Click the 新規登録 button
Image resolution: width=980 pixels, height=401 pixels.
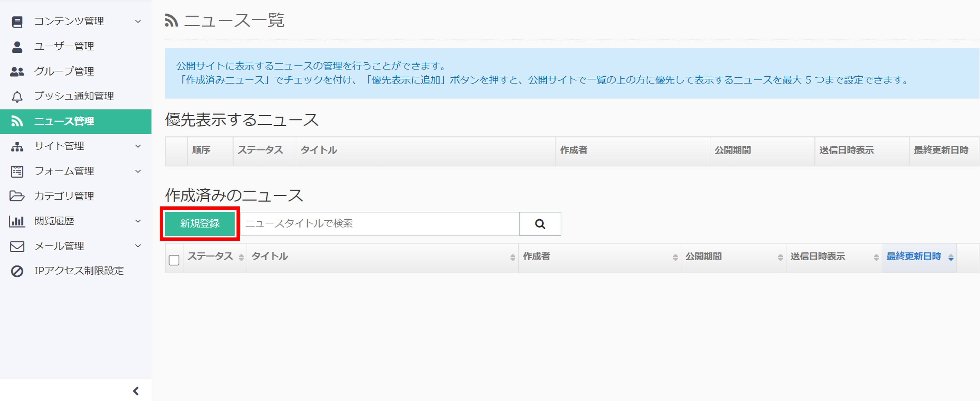[x=200, y=224]
